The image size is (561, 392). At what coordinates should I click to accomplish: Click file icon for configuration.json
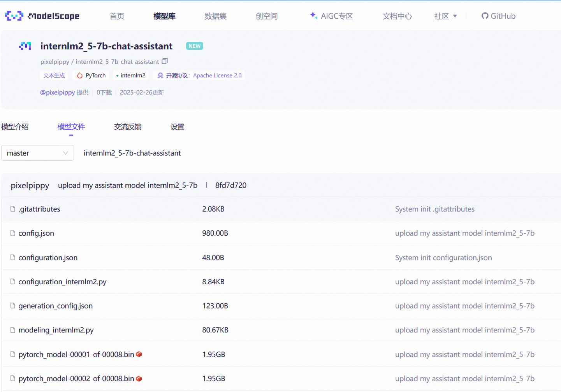click(13, 257)
